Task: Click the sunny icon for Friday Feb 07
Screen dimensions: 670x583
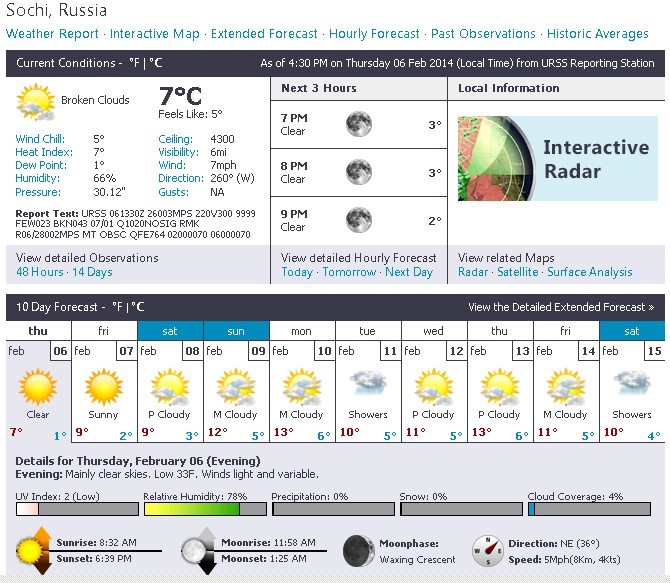Action: (103, 385)
